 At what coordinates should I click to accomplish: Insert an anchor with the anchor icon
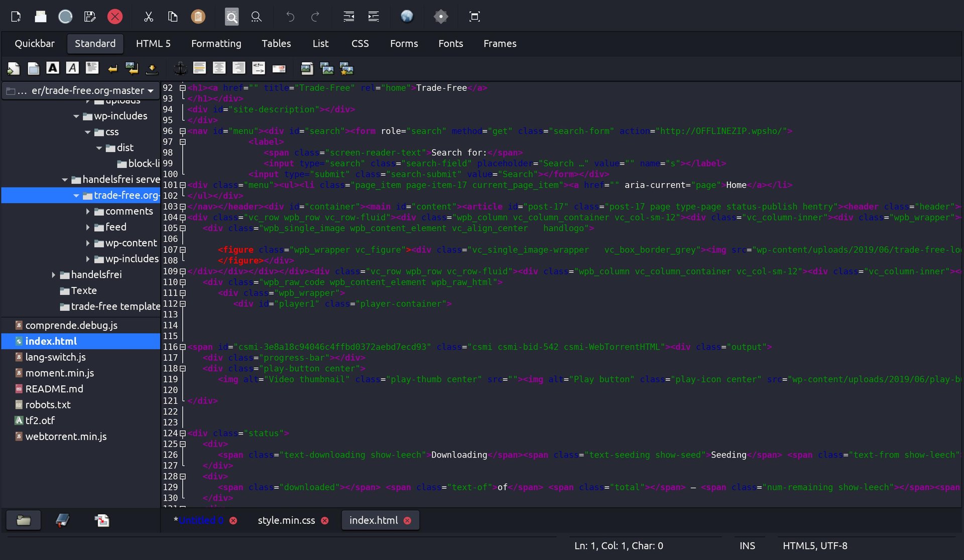180,68
